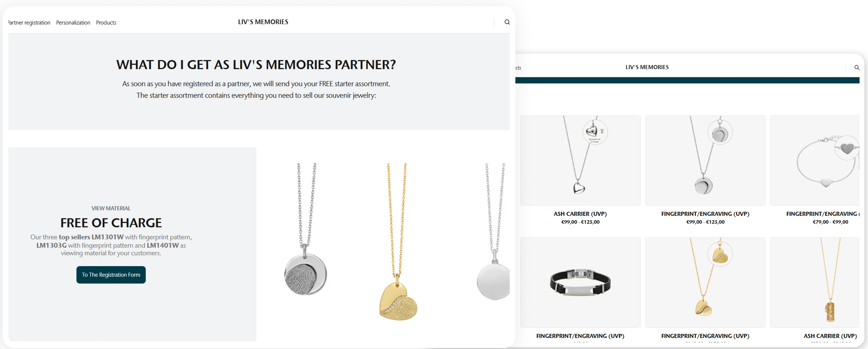Open the Partner registration menu item
The height and width of the screenshot is (349, 868).
[x=29, y=23]
